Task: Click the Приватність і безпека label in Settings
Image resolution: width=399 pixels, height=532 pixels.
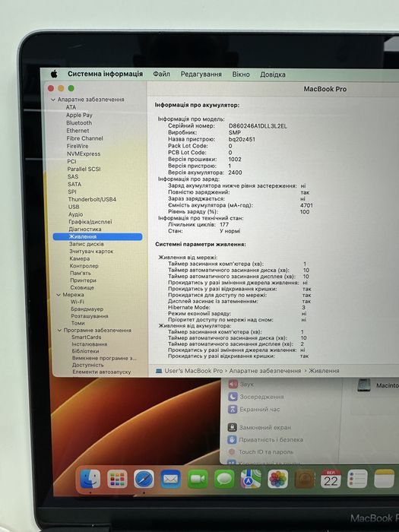Action: (x=271, y=440)
